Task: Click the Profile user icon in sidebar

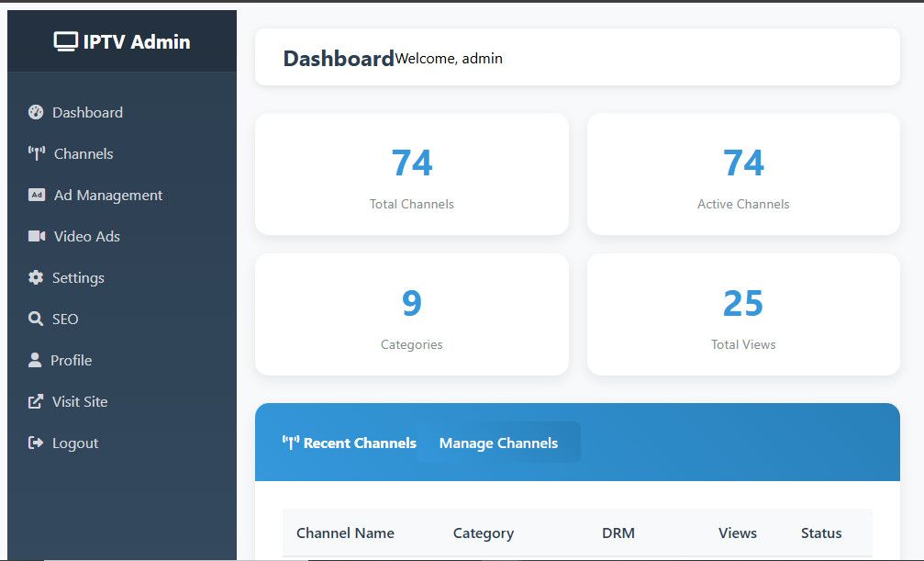Action: click(x=35, y=360)
